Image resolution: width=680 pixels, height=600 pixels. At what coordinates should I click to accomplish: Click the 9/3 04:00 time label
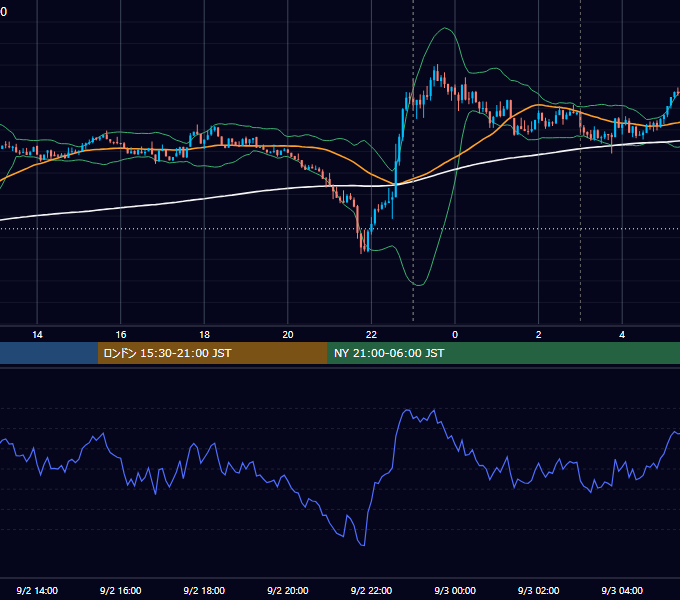pos(622,590)
